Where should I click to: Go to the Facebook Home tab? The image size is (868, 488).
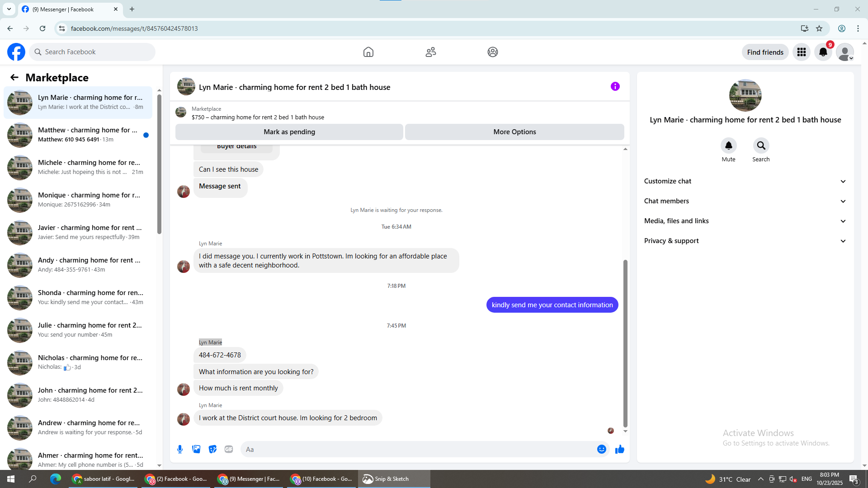pos(368,52)
